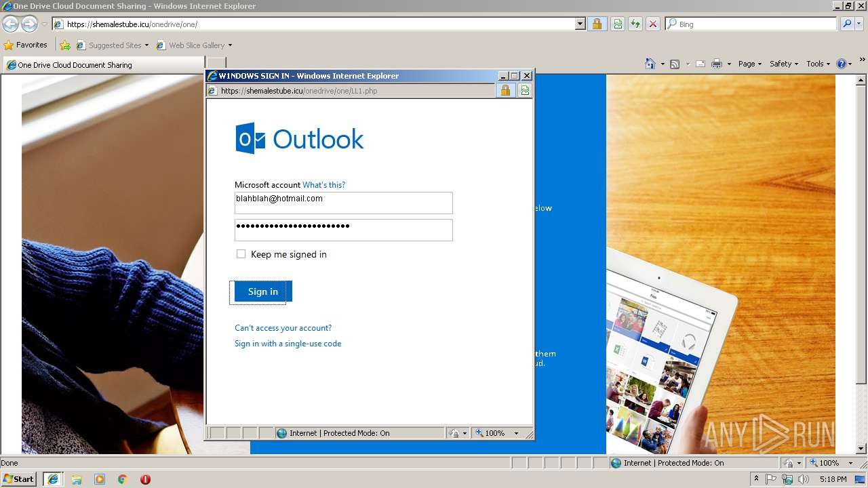Screen dimensions: 868x488
Task: Open the Tools menu
Action: pos(818,64)
